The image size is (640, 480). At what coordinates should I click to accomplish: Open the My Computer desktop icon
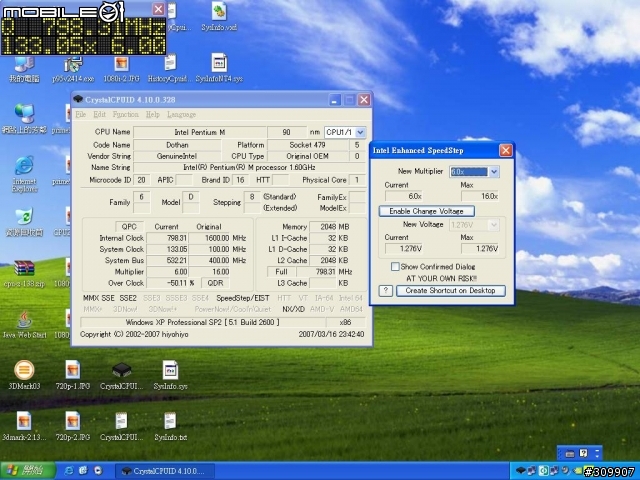[24, 69]
